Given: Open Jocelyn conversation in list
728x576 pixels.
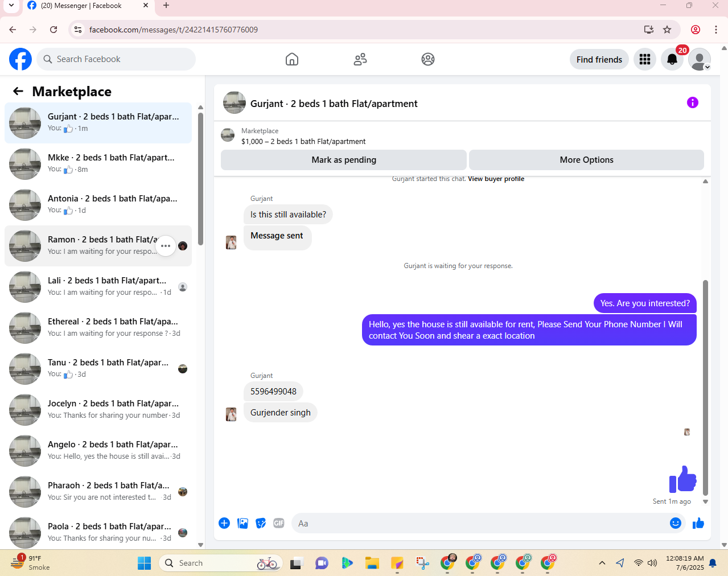Looking at the screenshot, I should 98,410.
